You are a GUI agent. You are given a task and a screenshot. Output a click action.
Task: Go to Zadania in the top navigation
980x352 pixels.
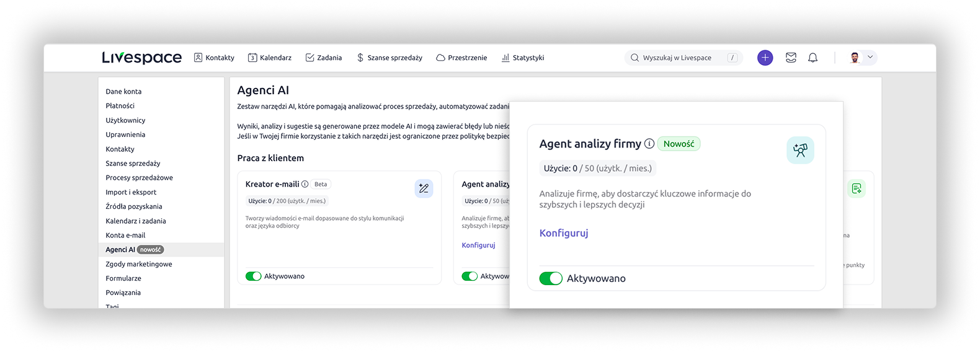tap(324, 58)
